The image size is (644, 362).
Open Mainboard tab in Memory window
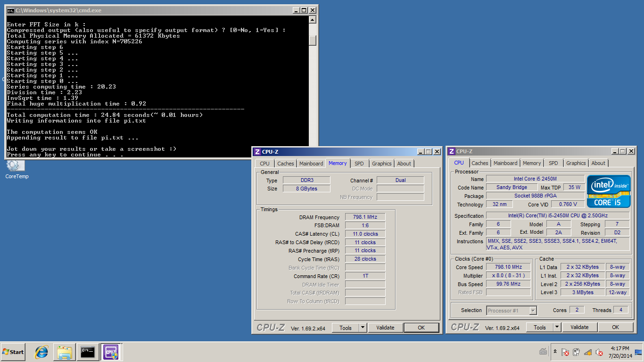point(311,164)
